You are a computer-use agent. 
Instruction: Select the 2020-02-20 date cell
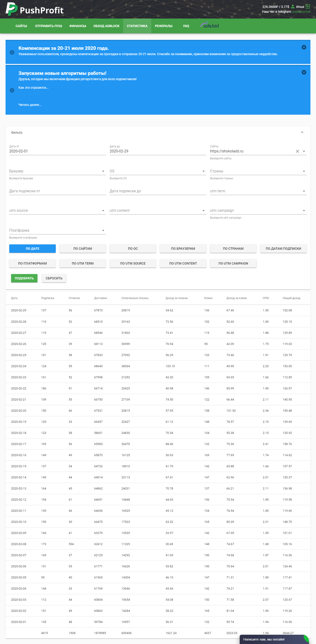pos(19,410)
